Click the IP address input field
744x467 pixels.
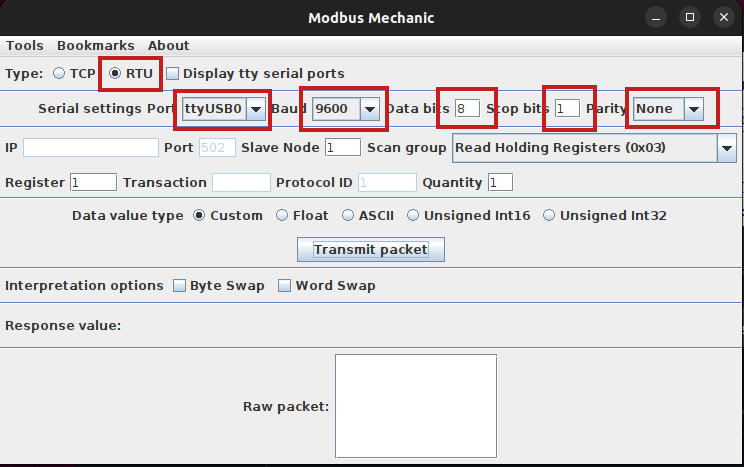[x=90, y=148]
